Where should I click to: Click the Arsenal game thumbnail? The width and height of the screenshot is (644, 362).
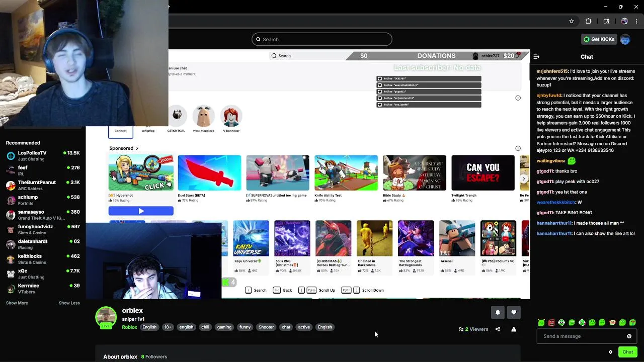(457, 238)
